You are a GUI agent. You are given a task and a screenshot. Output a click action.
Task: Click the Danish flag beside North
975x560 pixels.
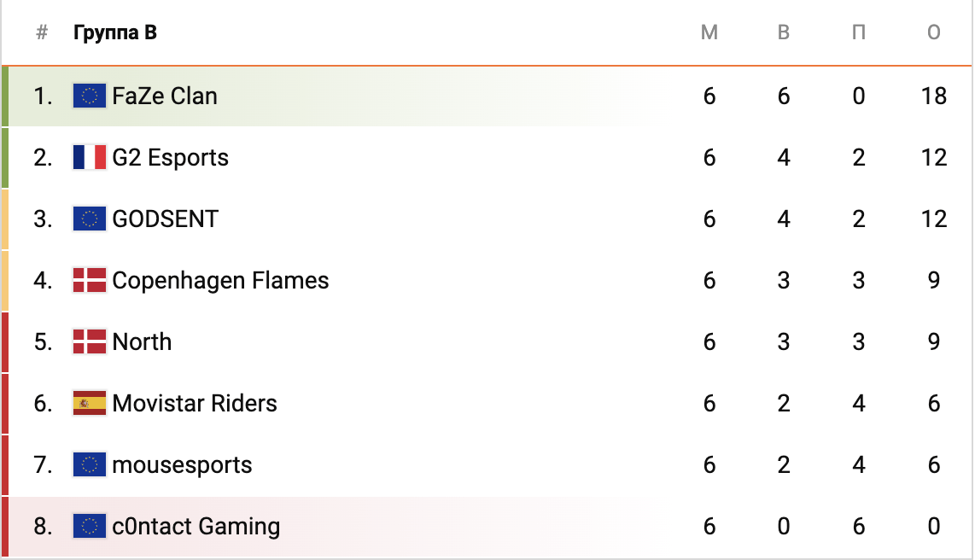90,341
